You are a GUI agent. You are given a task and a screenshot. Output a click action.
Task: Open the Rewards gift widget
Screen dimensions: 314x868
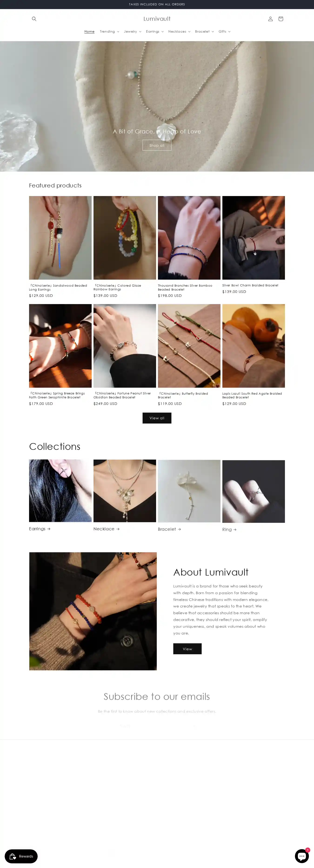tap(21, 856)
